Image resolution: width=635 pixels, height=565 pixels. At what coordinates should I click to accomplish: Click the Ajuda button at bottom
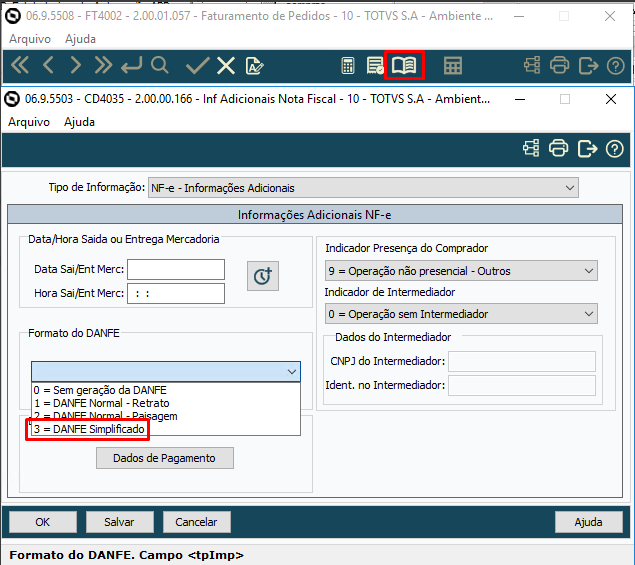tap(589, 522)
